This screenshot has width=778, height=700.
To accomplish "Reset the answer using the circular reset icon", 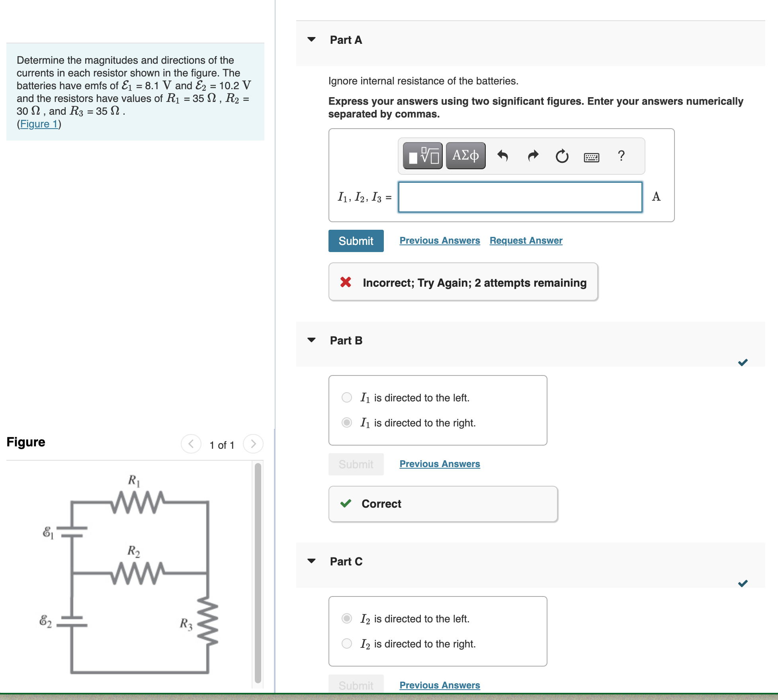I will tap(561, 156).
